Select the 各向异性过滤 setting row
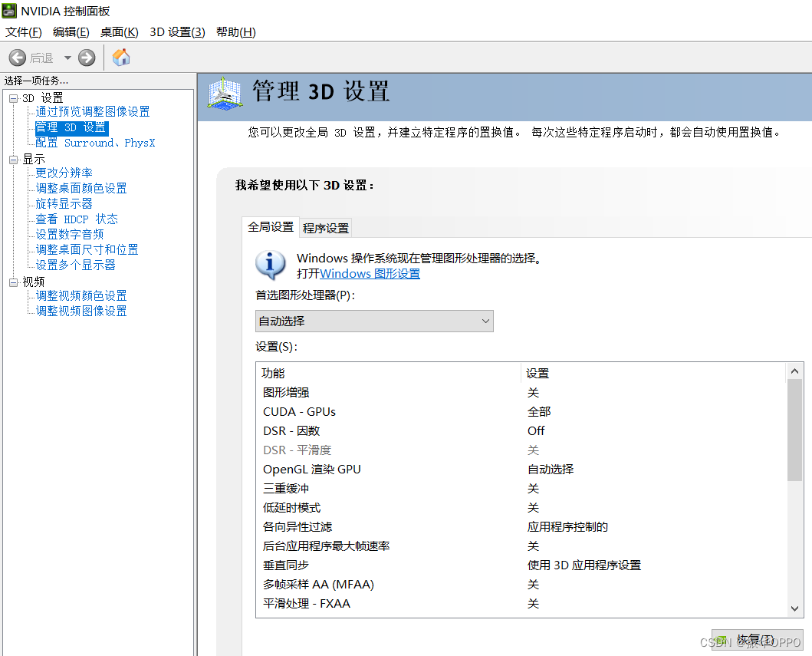 point(521,527)
